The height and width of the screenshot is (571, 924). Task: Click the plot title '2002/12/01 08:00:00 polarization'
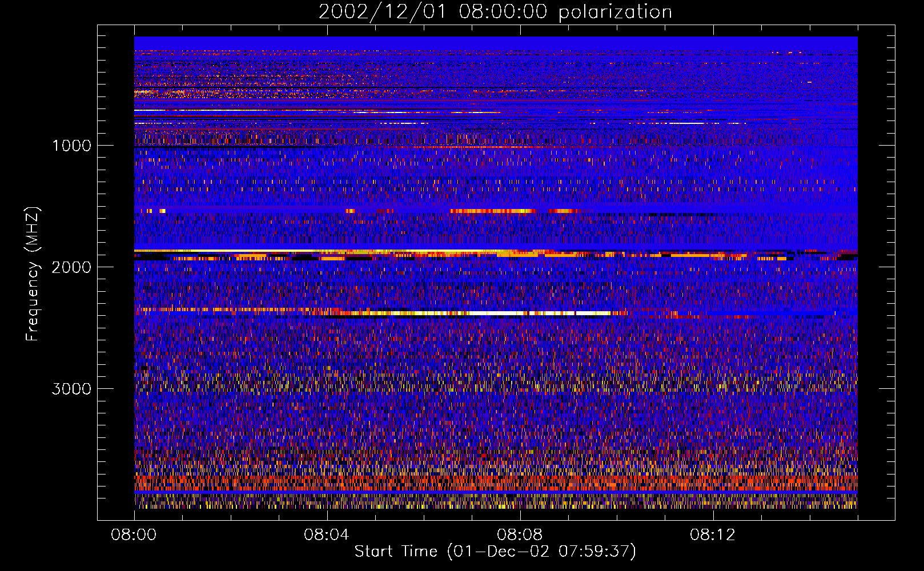click(x=495, y=12)
